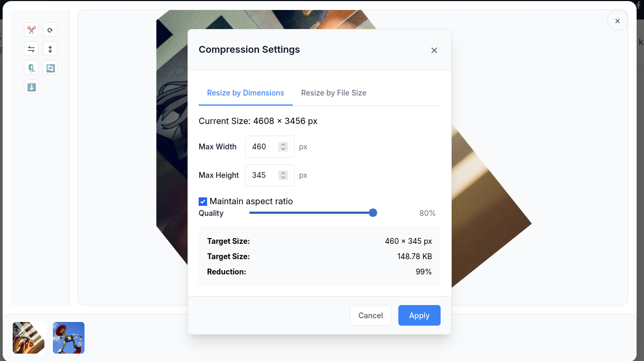Click the vertical flip arrow icon
Viewport: 644px width, 361px height.
[50, 49]
